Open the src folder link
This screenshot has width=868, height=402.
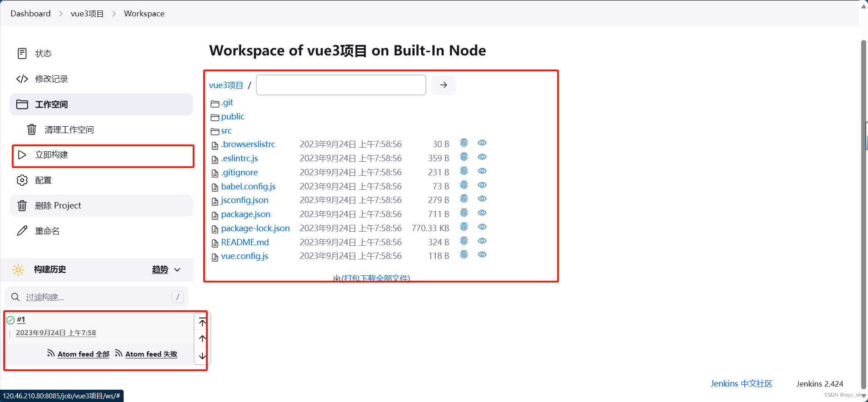tap(226, 131)
